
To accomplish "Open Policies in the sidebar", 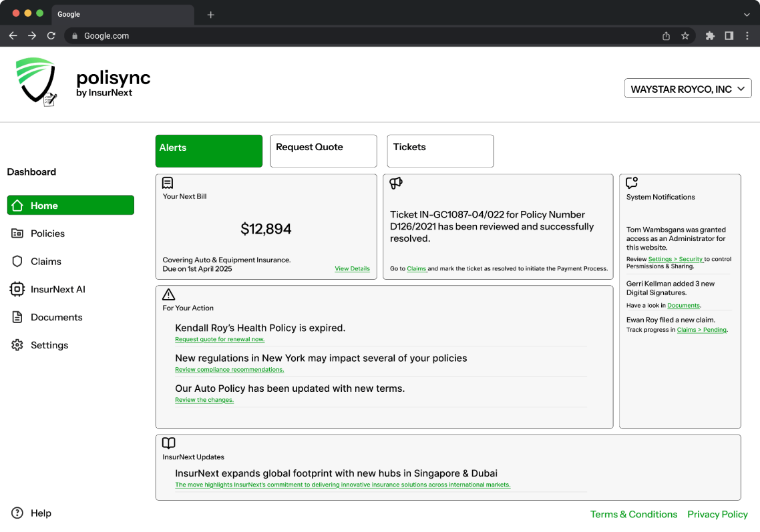I will point(47,234).
